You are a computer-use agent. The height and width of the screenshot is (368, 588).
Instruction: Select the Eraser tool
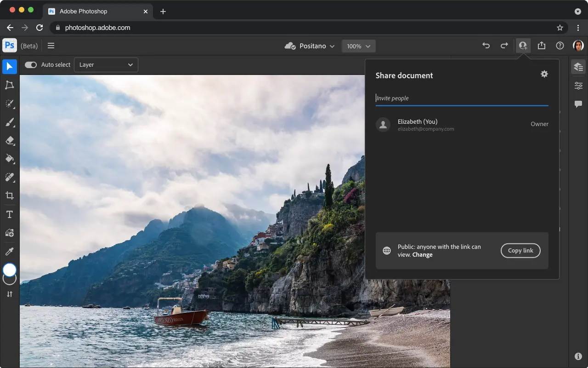(x=9, y=140)
